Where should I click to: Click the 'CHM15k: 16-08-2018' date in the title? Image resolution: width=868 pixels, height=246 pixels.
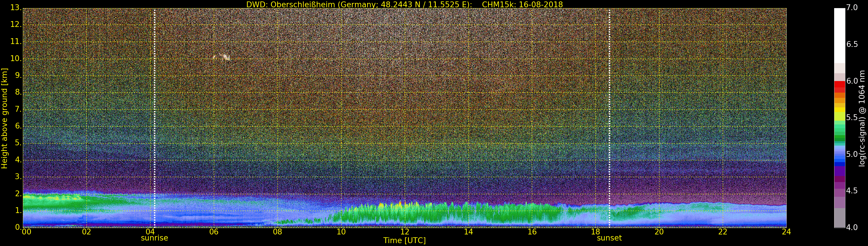[x=522, y=4]
